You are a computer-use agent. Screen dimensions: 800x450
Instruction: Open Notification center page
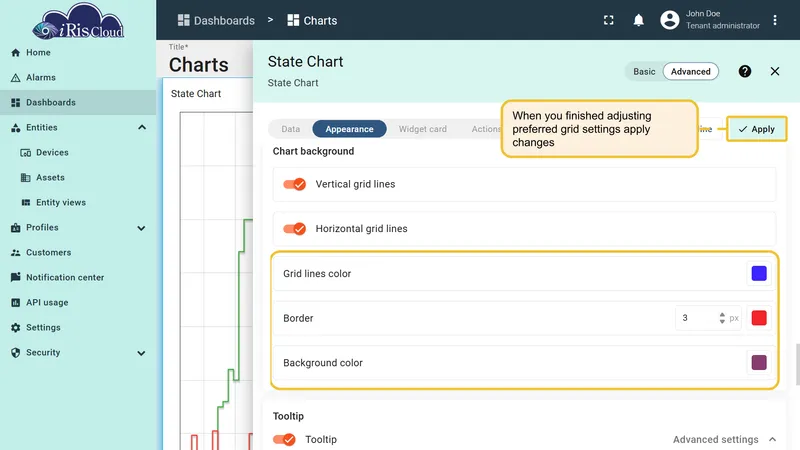pyautogui.click(x=65, y=277)
